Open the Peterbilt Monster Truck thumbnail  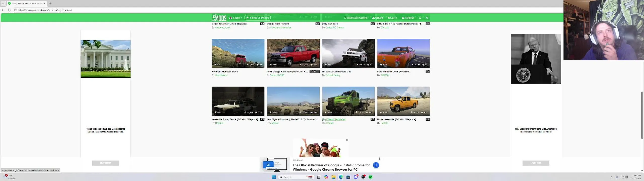point(238,53)
